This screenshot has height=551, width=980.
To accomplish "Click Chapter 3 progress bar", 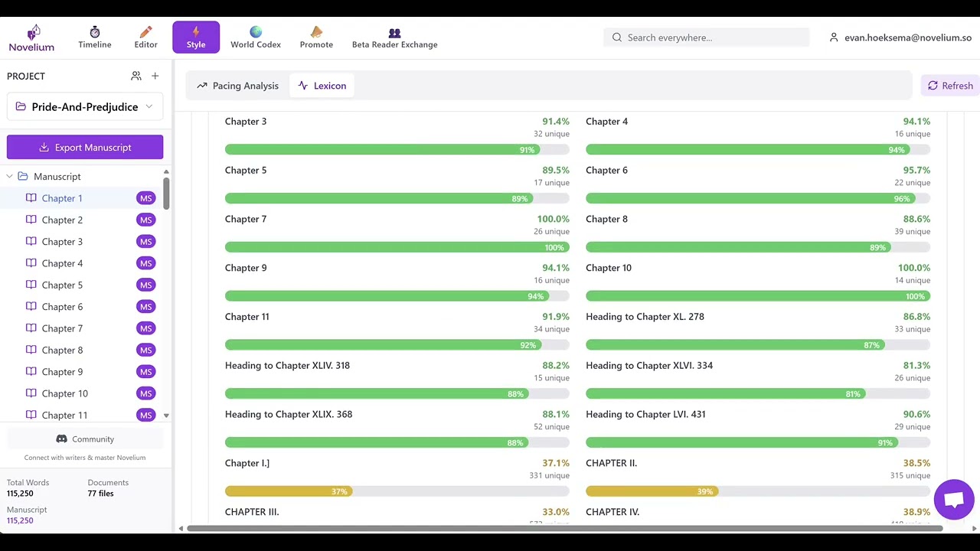I will click(397, 149).
